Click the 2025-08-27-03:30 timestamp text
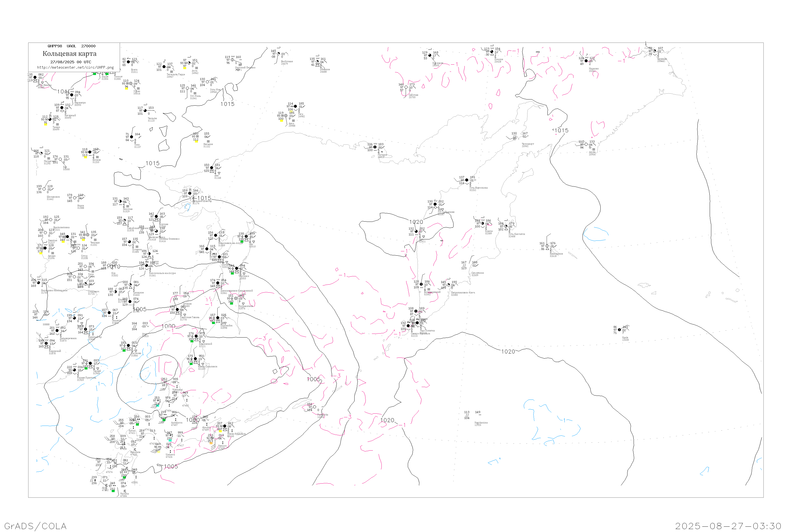Image resolution: width=798 pixels, height=532 pixels. click(x=728, y=526)
